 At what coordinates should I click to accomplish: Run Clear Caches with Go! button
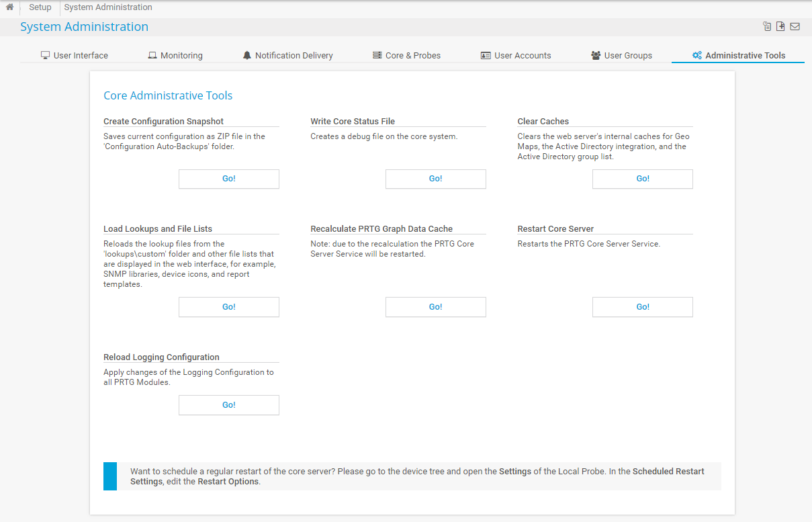642,179
